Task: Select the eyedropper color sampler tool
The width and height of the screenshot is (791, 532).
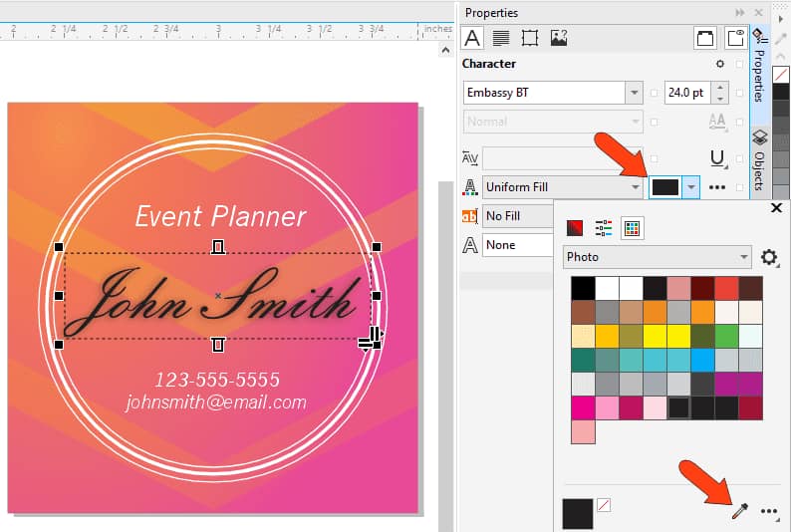Action: pos(739,511)
